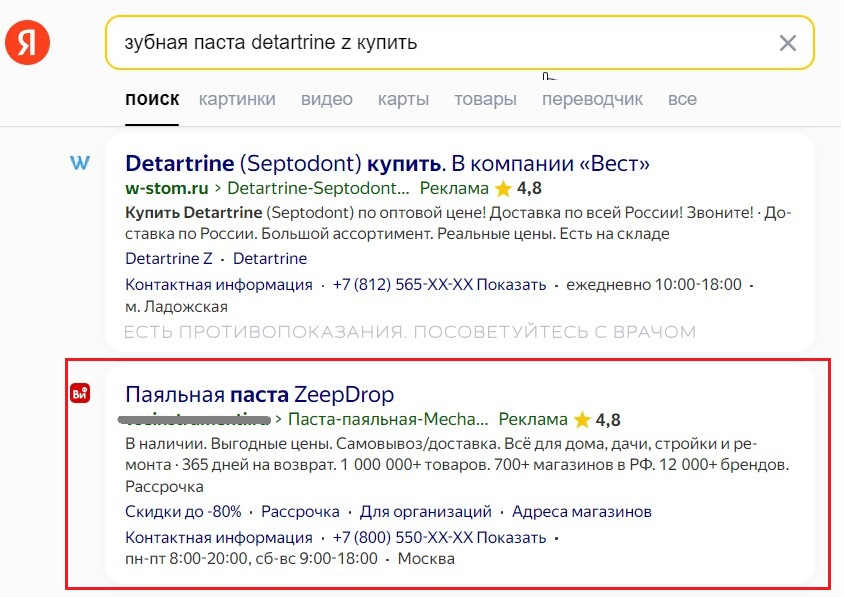The height and width of the screenshot is (597, 844).
Task: Select the товары tab
Action: click(485, 99)
